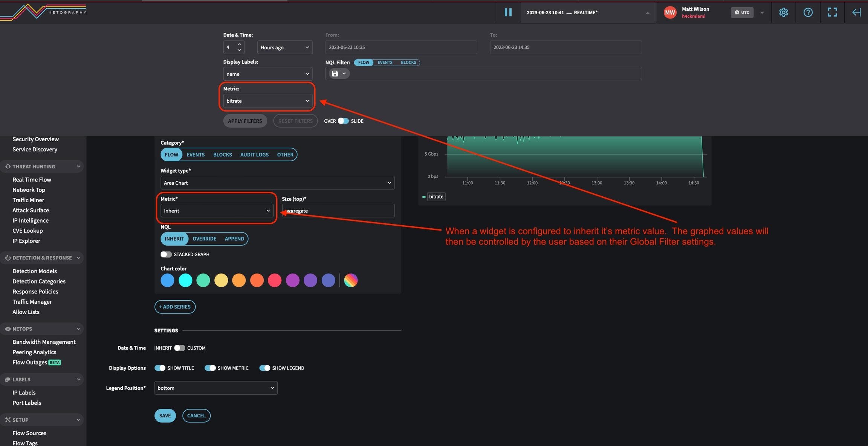Turn off Show Legend toggle
Screen dimensions: 868x446
265,368
